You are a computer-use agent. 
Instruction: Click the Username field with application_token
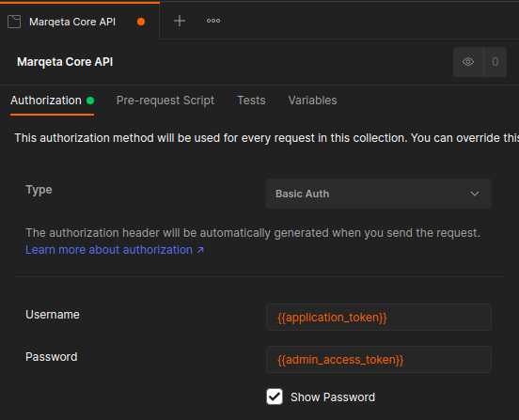coord(379,318)
